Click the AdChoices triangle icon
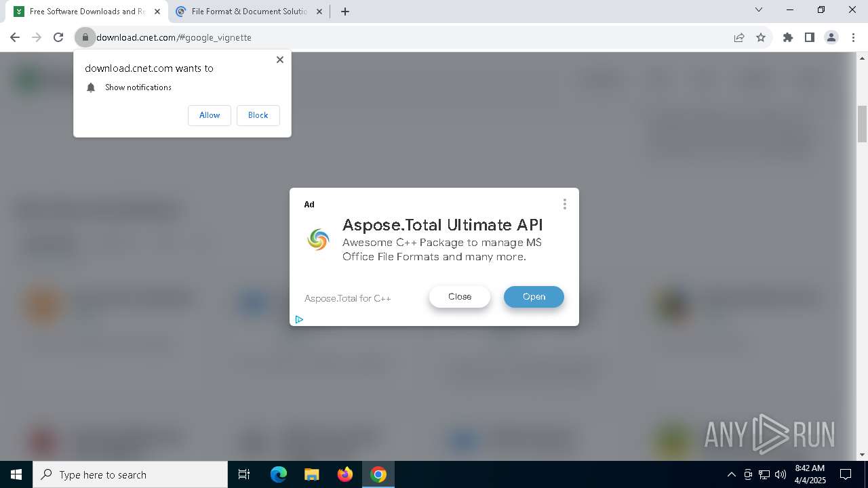Viewport: 868px width, 488px height. (x=299, y=319)
